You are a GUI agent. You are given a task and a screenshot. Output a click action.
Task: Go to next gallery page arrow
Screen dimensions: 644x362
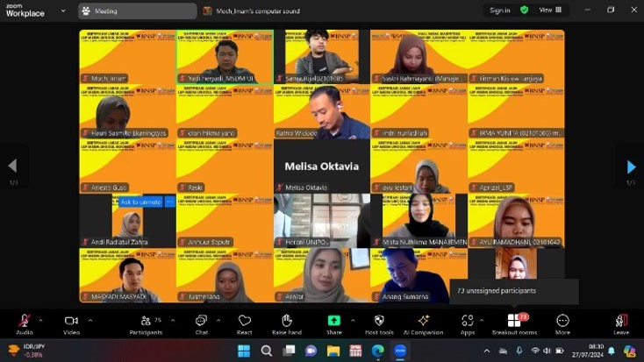[x=631, y=167]
